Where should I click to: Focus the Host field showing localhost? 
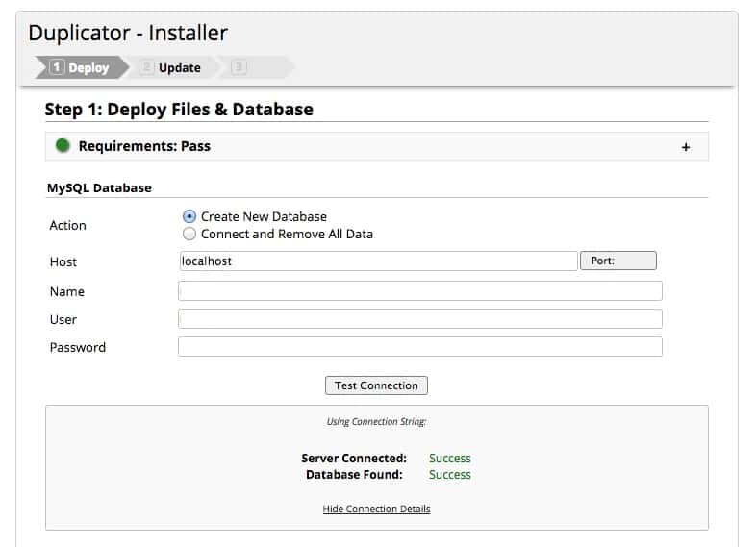tap(378, 261)
